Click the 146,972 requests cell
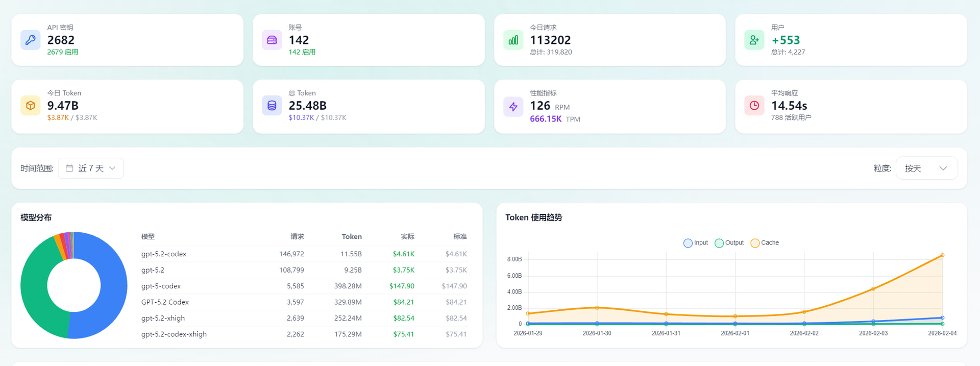Image resolution: width=980 pixels, height=366 pixels. [291, 254]
